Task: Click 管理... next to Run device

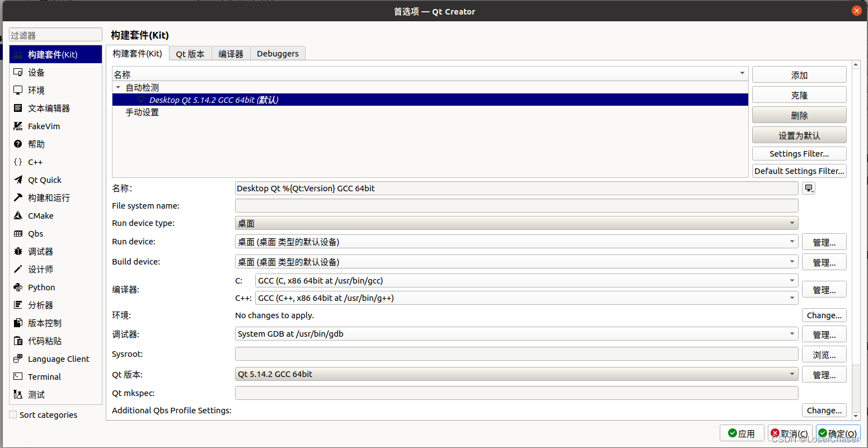Action: 824,242
